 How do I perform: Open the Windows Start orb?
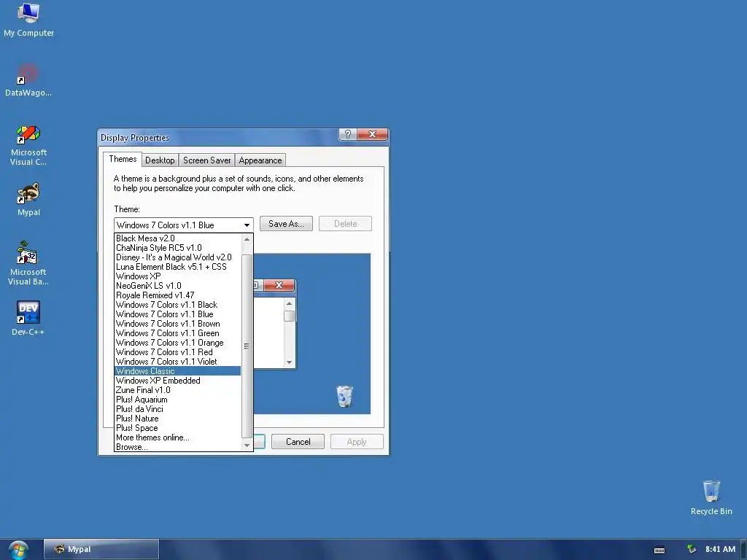(x=18, y=550)
